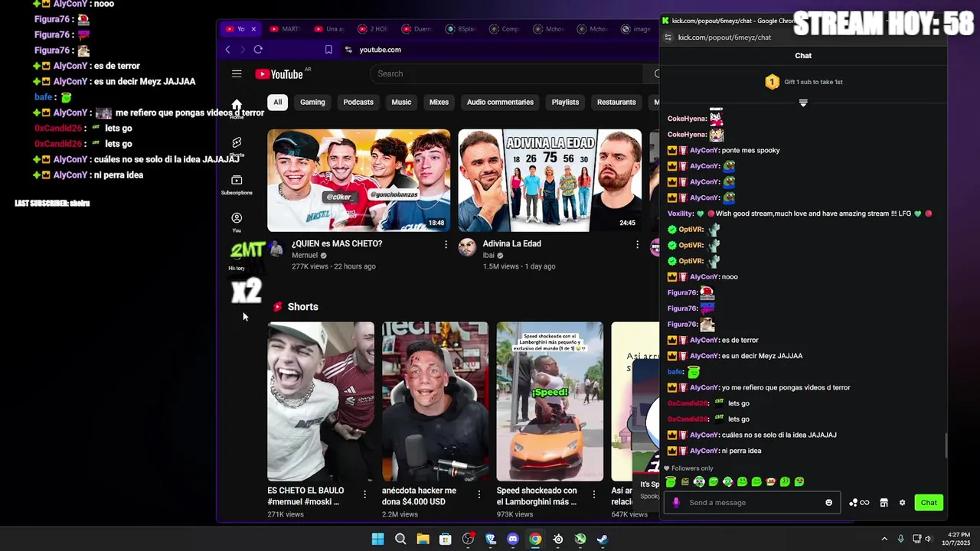Open Home in YouTube's left sidebar

click(237, 109)
